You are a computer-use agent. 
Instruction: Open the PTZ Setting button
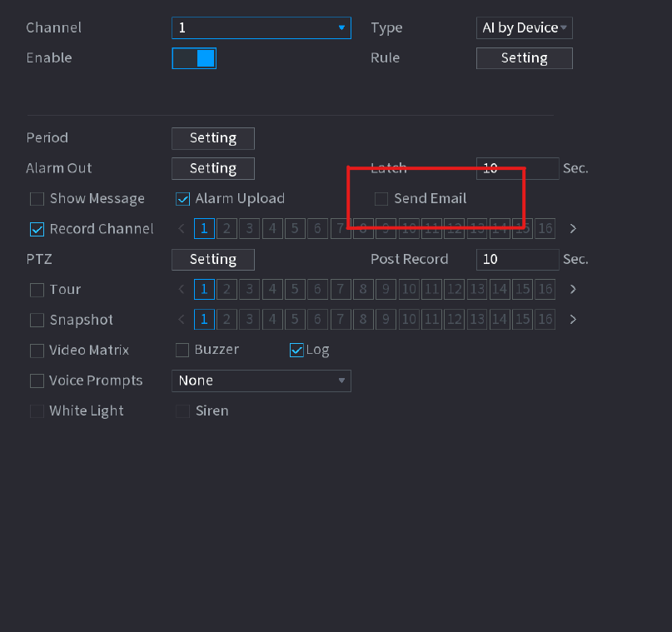pyautogui.click(x=213, y=260)
